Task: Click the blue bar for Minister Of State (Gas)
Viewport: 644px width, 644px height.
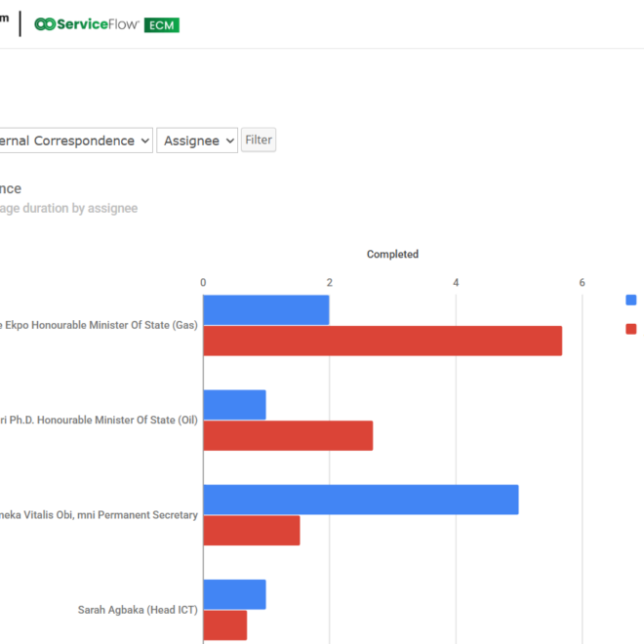Action: click(x=266, y=310)
